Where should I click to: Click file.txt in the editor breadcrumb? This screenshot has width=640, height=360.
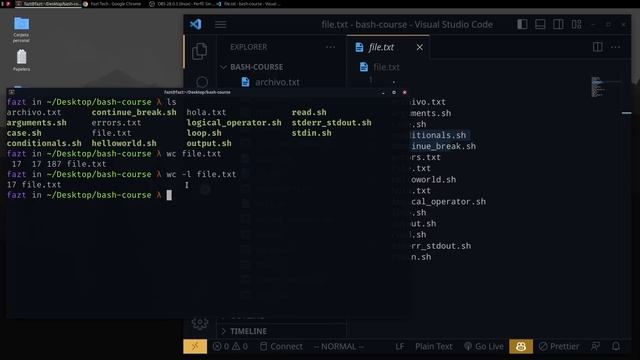(386, 67)
